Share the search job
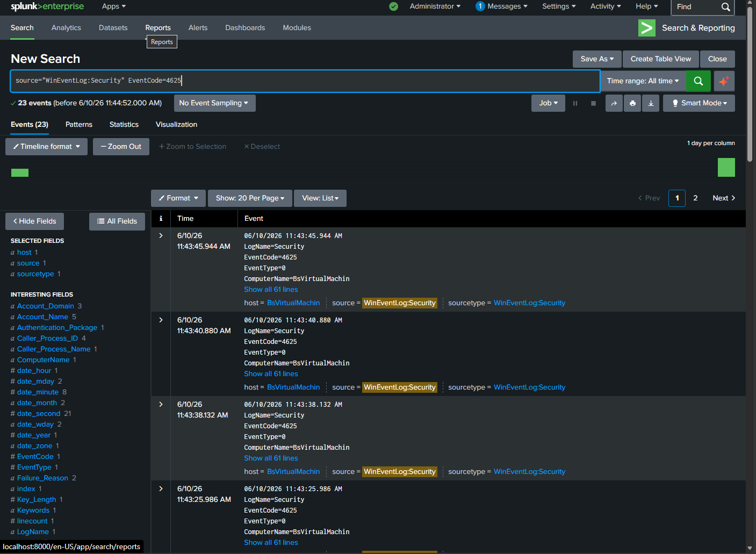The width and height of the screenshot is (756, 554). (x=614, y=103)
